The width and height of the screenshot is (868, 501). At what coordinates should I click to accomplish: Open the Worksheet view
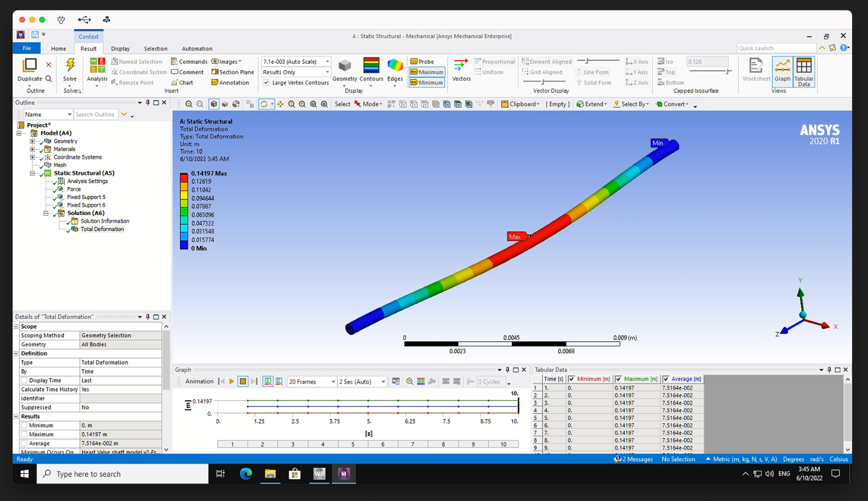click(x=756, y=71)
